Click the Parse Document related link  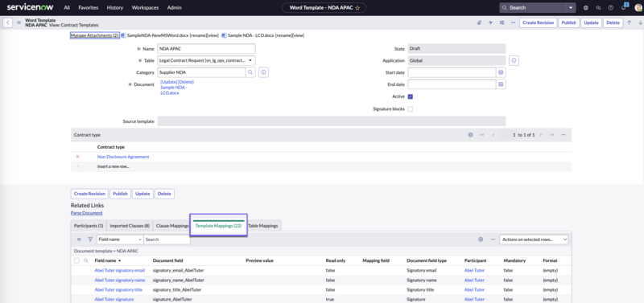tap(87, 213)
